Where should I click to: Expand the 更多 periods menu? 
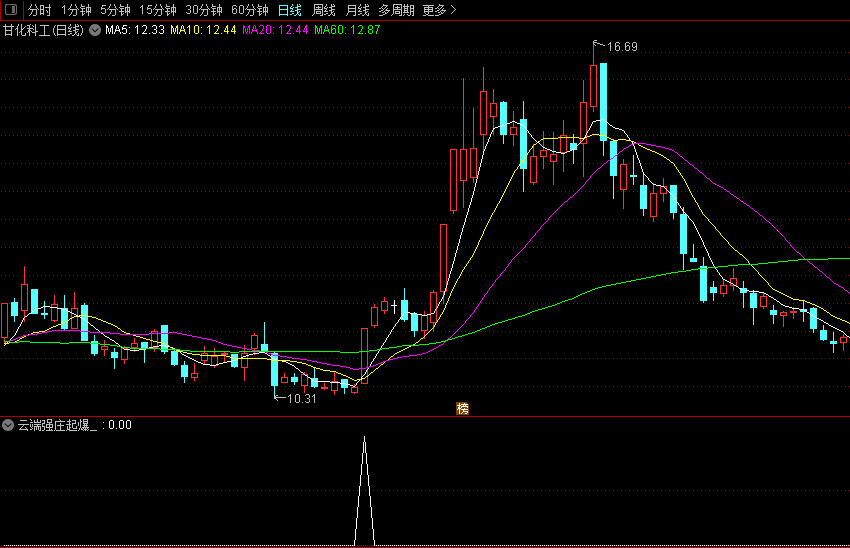click(439, 10)
